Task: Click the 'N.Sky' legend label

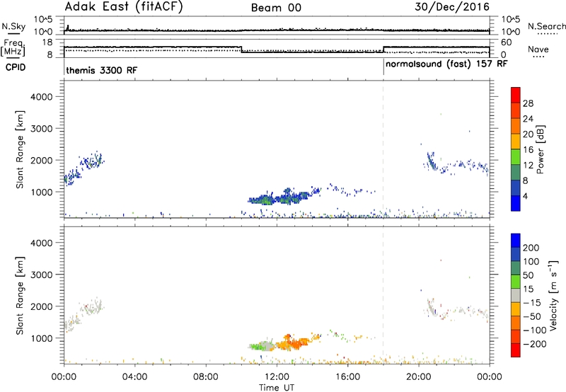Action: pyautogui.click(x=13, y=26)
